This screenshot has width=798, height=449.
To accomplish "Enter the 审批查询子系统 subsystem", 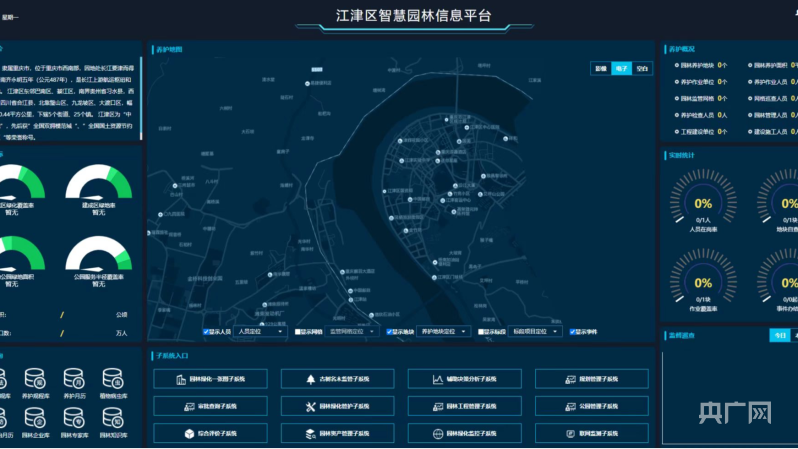I will [x=210, y=406].
